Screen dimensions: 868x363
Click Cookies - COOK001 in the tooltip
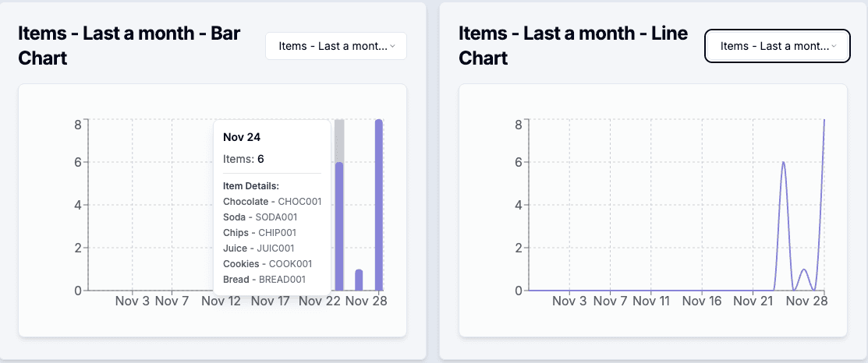point(267,264)
